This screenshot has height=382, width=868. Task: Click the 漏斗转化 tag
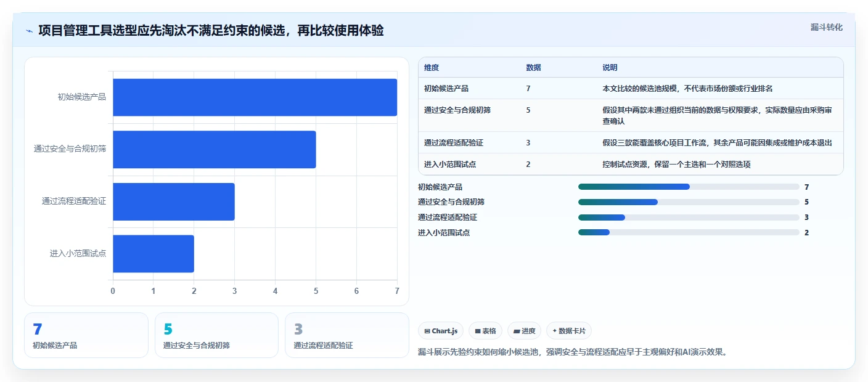click(x=826, y=27)
